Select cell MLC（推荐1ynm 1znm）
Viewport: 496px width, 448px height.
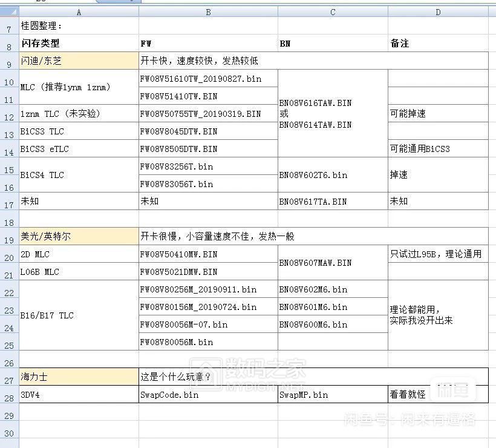pos(79,87)
